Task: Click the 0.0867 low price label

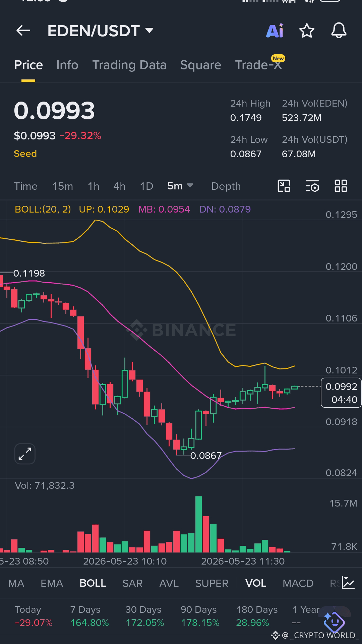Action: pos(206,456)
